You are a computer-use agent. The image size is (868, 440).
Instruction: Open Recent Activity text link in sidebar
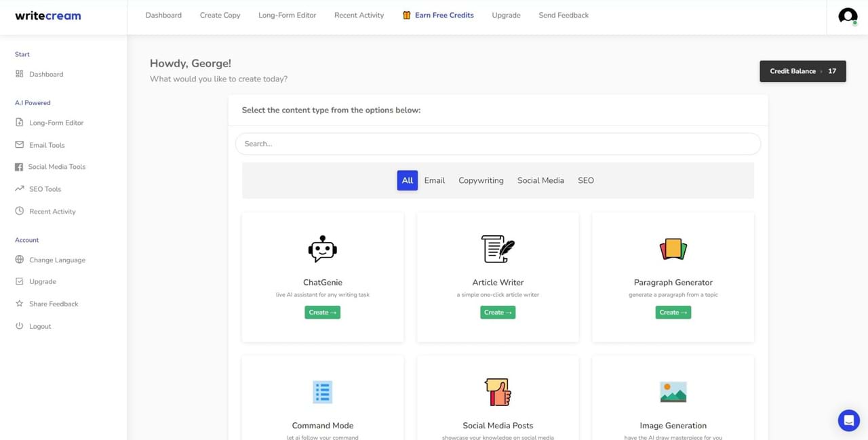[52, 212]
